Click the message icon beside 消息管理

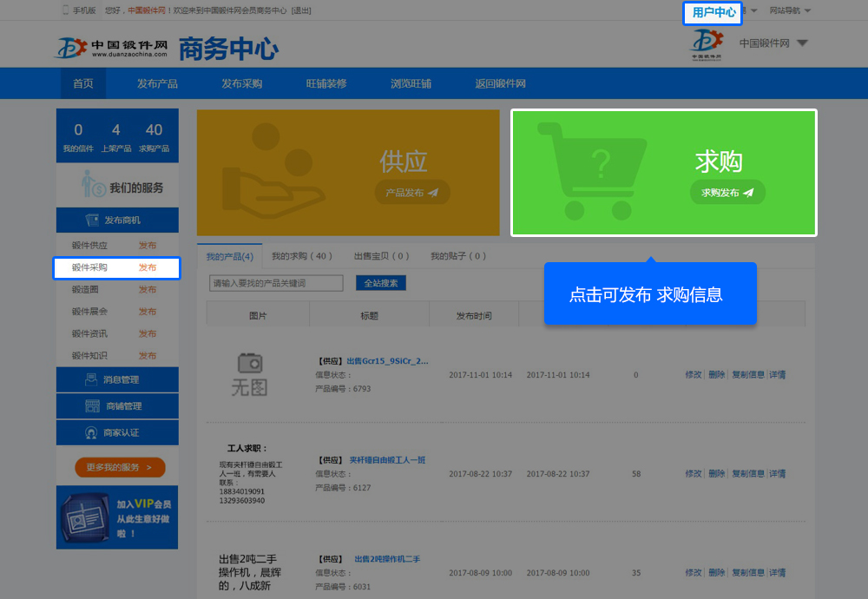click(92, 380)
